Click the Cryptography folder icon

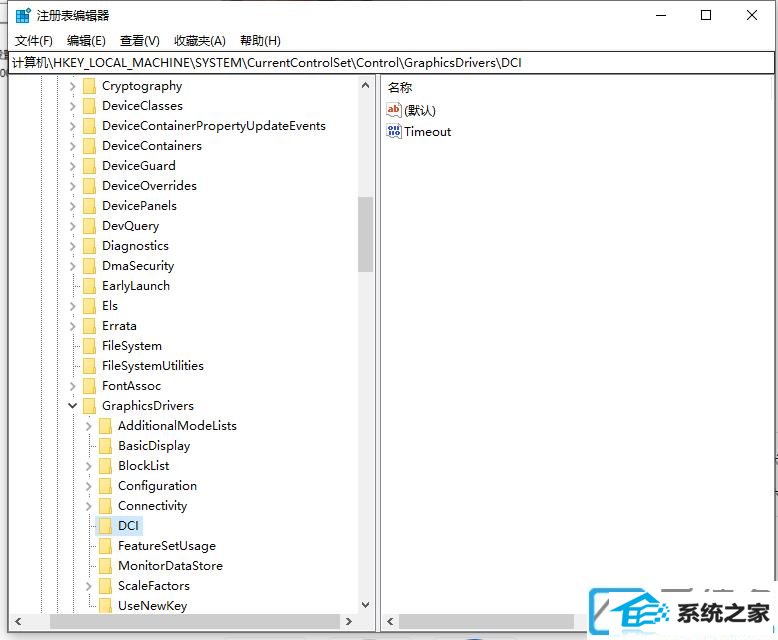(x=89, y=86)
